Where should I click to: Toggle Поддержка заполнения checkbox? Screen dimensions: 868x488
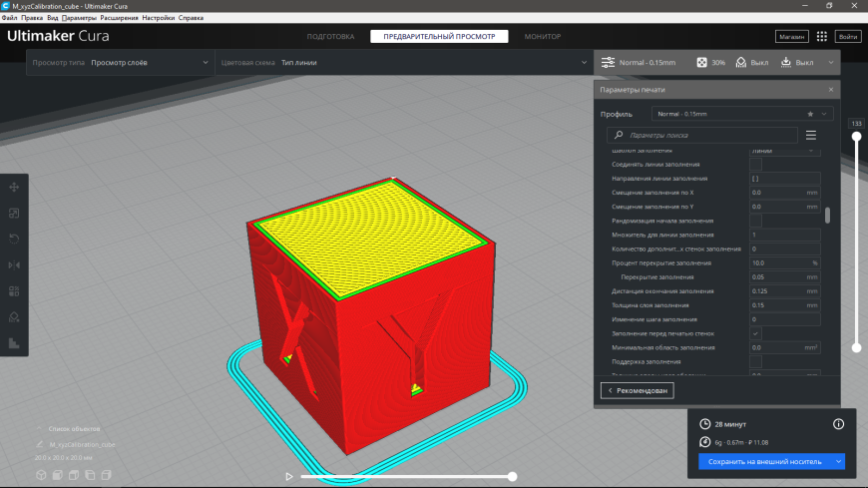[755, 361]
